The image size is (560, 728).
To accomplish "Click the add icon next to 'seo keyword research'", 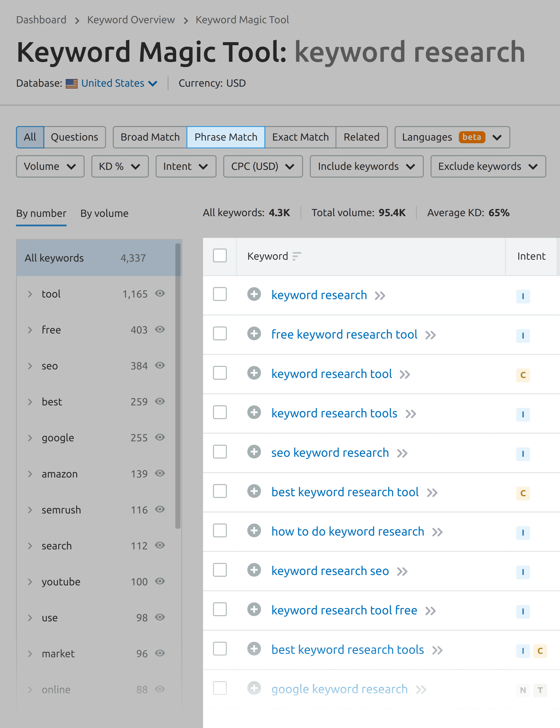I will click(254, 453).
